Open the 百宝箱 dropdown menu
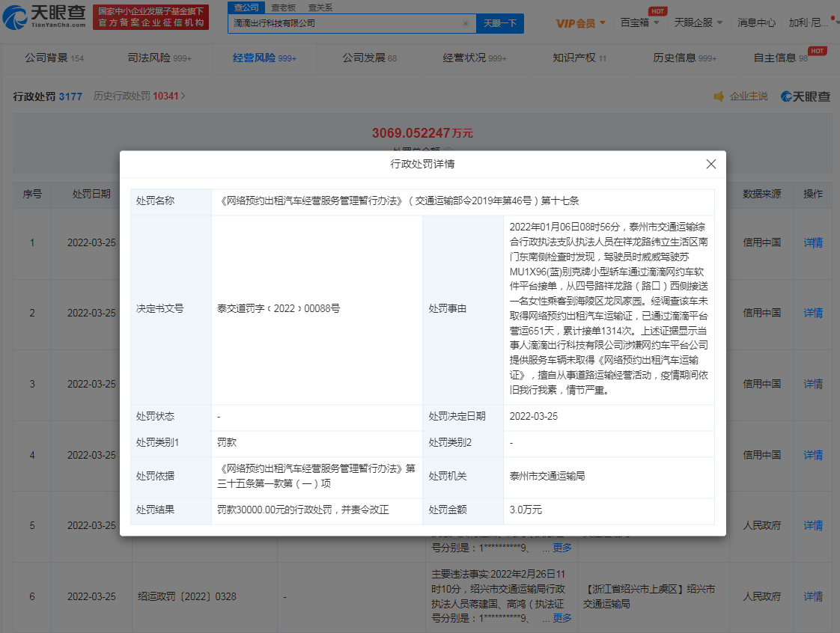The width and height of the screenshot is (840, 633). (x=639, y=22)
